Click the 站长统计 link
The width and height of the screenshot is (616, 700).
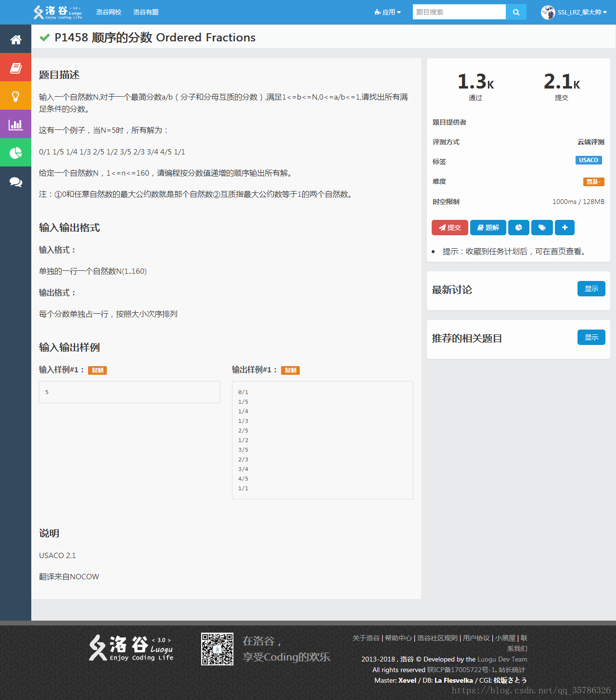512,670
